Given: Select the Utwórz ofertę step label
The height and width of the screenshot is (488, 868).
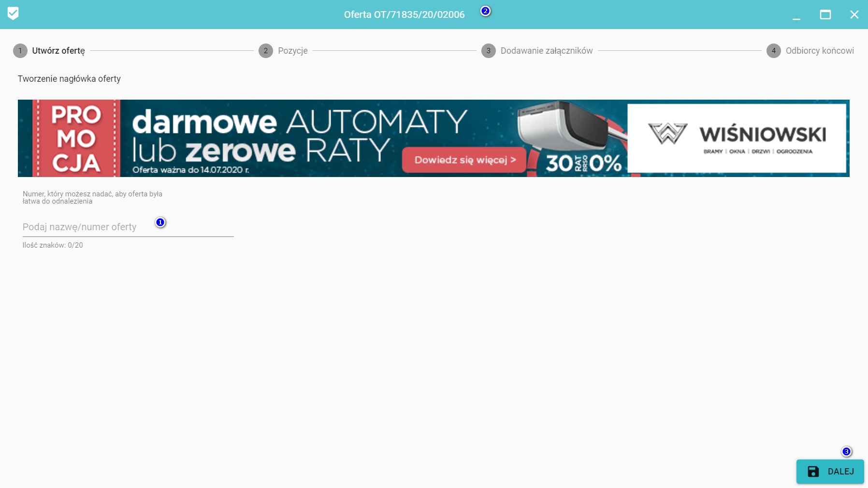Looking at the screenshot, I should tap(58, 51).
